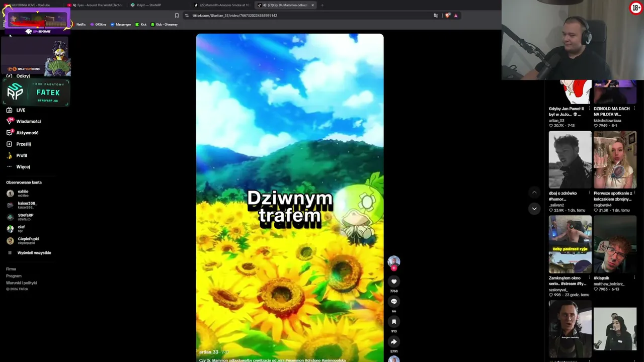
Task: Open options for the '#klapsik' video
Action: tap(634, 278)
